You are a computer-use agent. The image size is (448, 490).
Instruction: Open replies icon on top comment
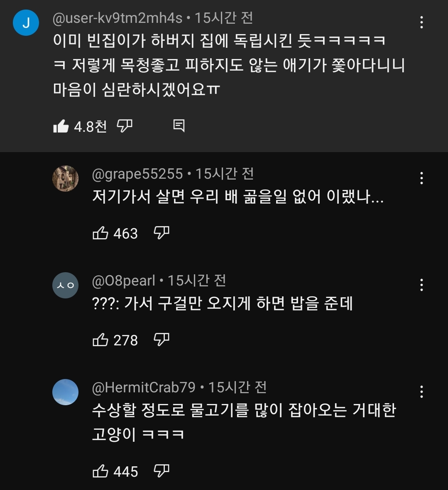point(179,126)
